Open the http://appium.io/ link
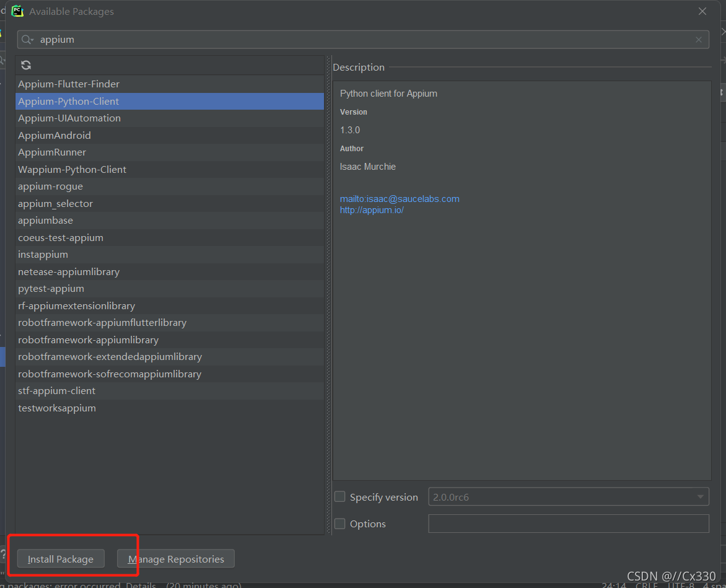 [x=372, y=210]
